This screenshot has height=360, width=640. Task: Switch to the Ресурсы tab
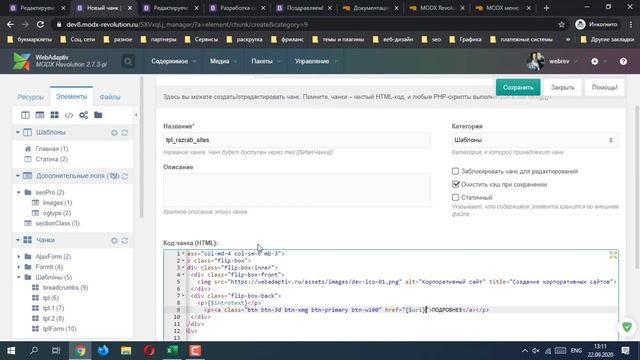(31, 97)
